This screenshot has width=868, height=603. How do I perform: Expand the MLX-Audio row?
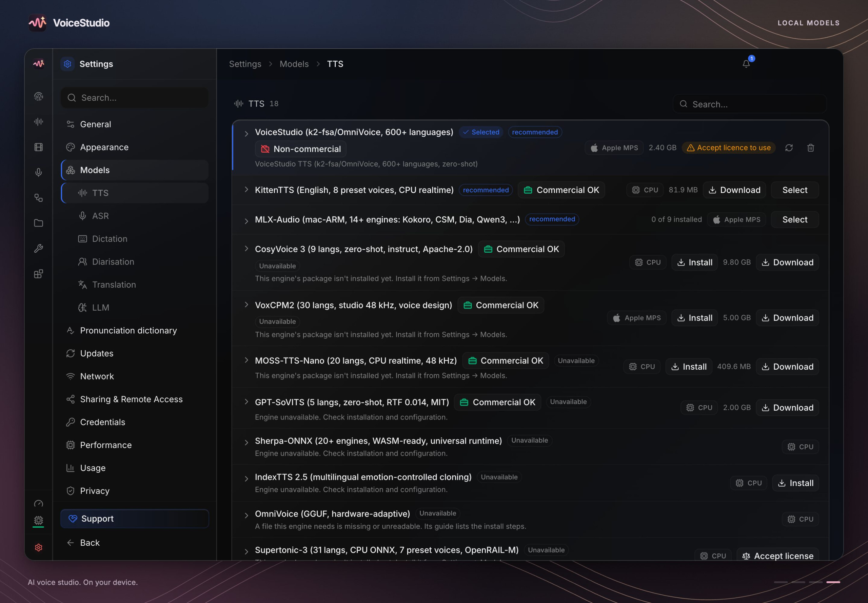[246, 221]
